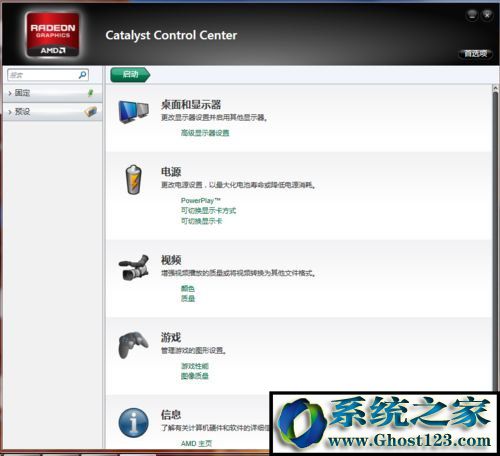Open the AMD 主页 home page link
500x456 pixels.
tap(197, 444)
